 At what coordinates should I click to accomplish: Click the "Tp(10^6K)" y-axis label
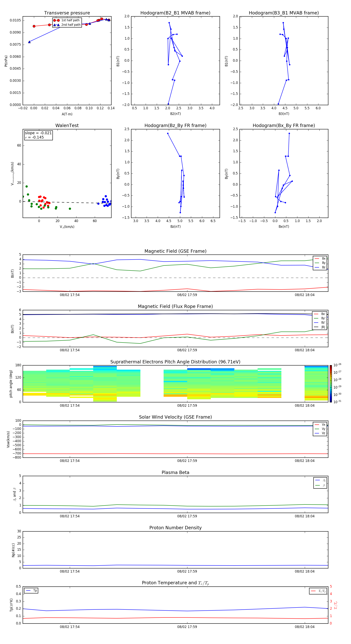[x=11, y=605]
